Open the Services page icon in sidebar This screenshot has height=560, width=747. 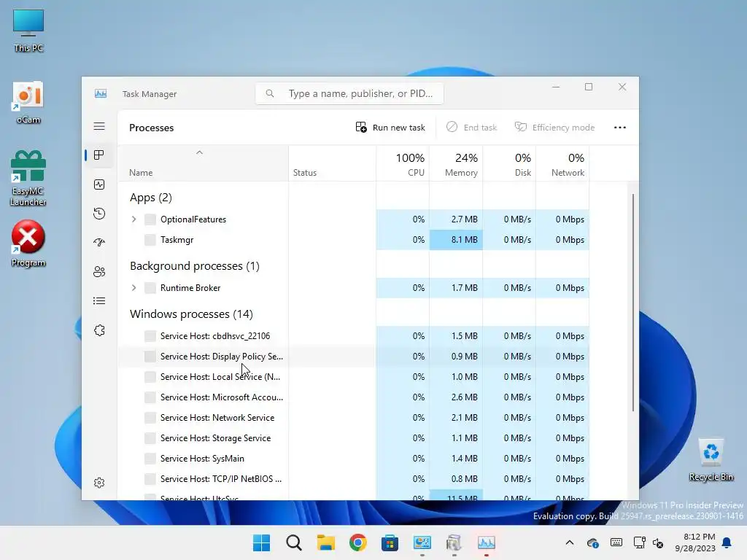99,330
